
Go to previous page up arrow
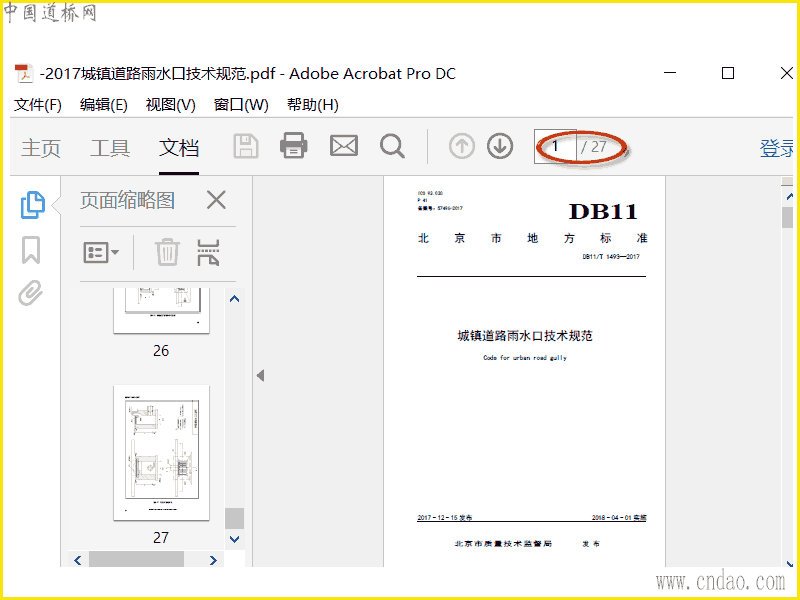point(462,146)
